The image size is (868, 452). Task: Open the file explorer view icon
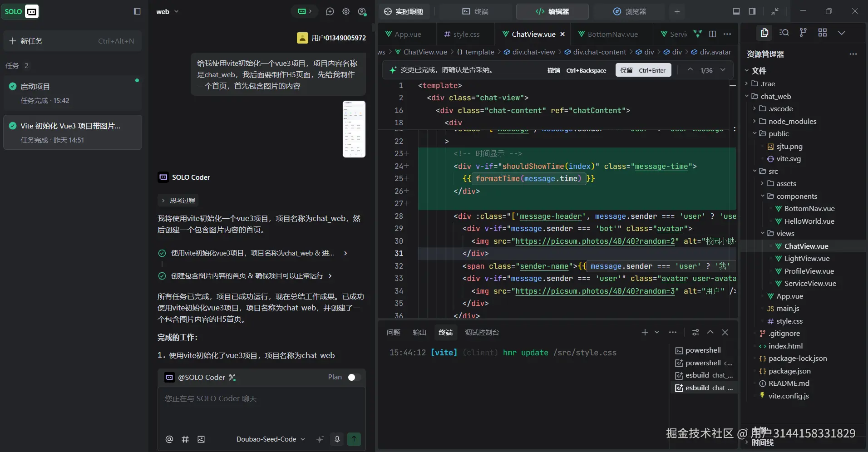[x=764, y=33]
